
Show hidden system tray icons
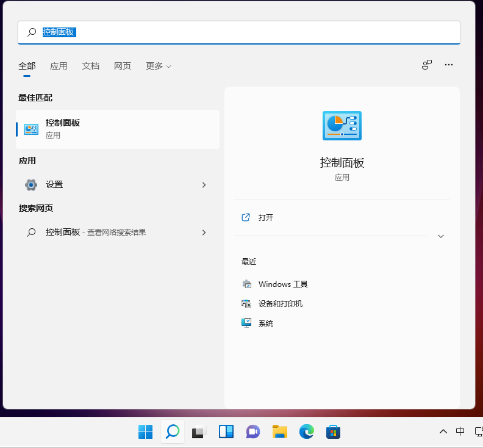(x=443, y=432)
